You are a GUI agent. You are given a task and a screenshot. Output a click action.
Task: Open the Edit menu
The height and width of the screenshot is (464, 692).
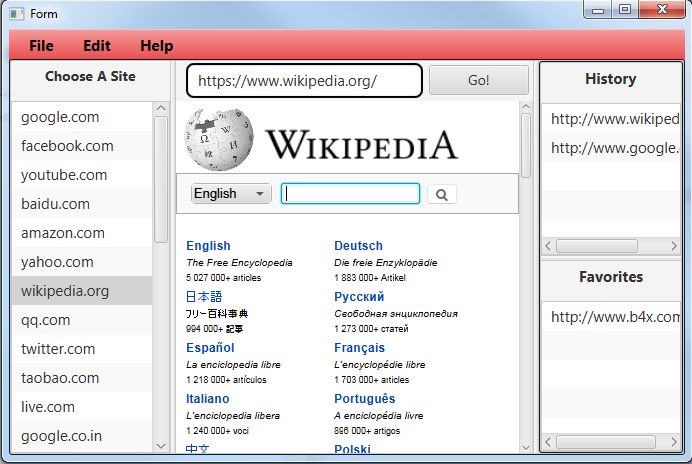point(97,46)
